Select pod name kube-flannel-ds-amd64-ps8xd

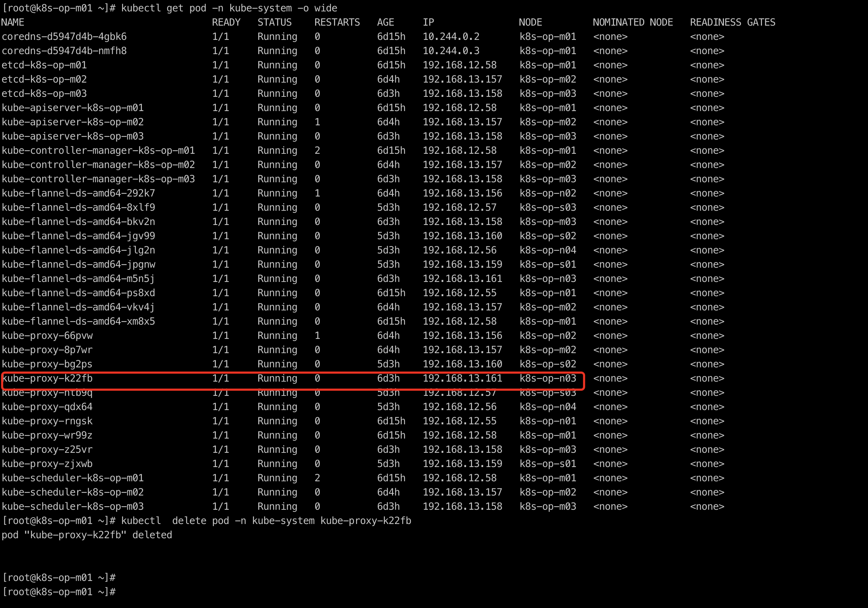tap(78, 293)
